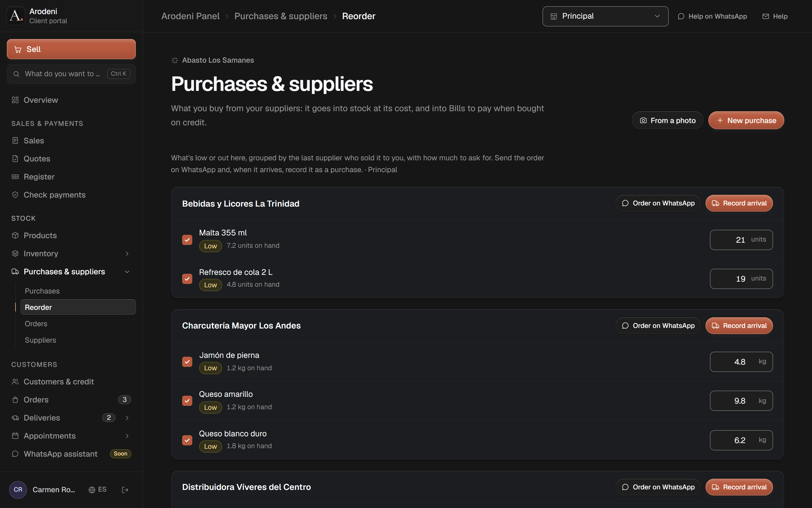Click New purchase button
Viewport: 812px width, 508px height.
tap(746, 120)
